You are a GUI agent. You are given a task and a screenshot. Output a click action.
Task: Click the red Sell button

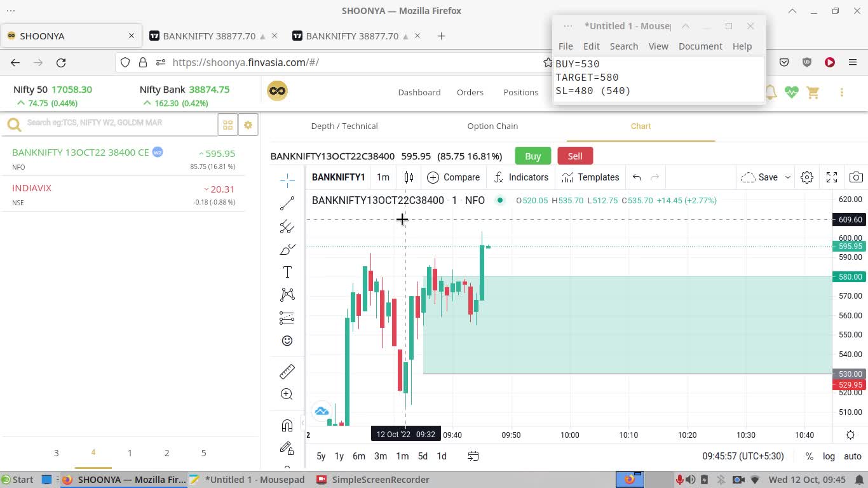pos(575,156)
